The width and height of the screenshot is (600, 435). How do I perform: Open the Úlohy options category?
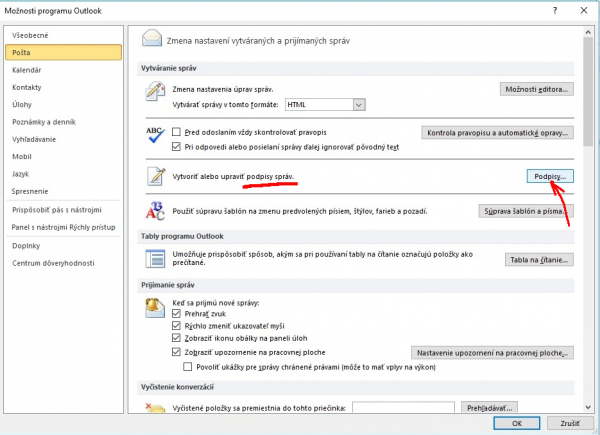(64, 104)
